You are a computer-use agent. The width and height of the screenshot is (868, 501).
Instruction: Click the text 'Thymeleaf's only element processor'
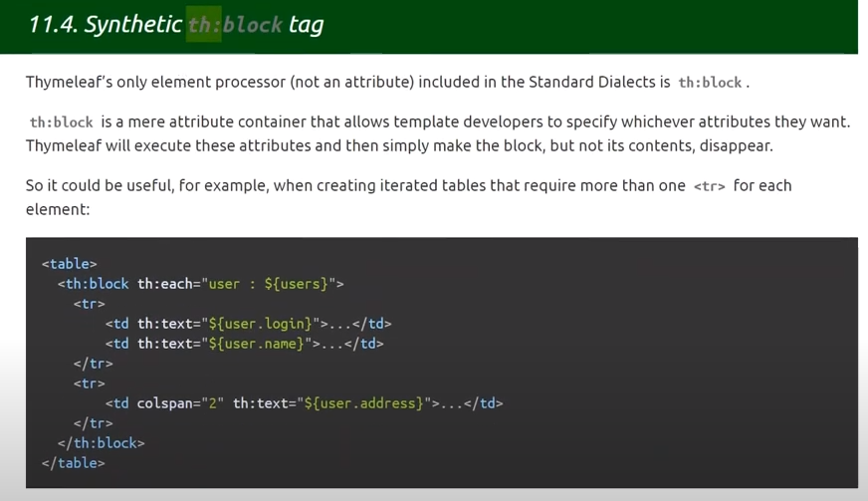[x=155, y=82]
